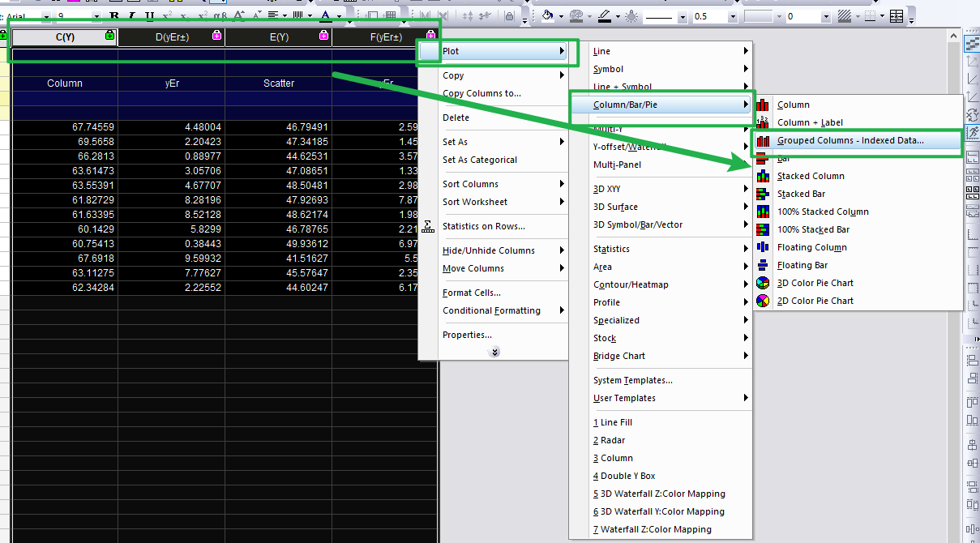Viewport: 980px width, 543px height.
Task: Open line width 0.5 dropdown
Action: coord(731,16)
